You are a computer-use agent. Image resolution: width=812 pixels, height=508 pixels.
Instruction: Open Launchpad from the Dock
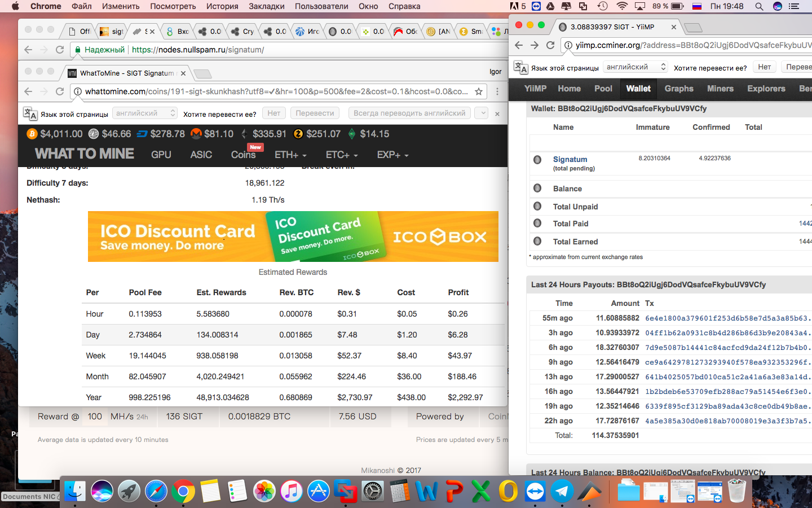(x=129, y=492)
